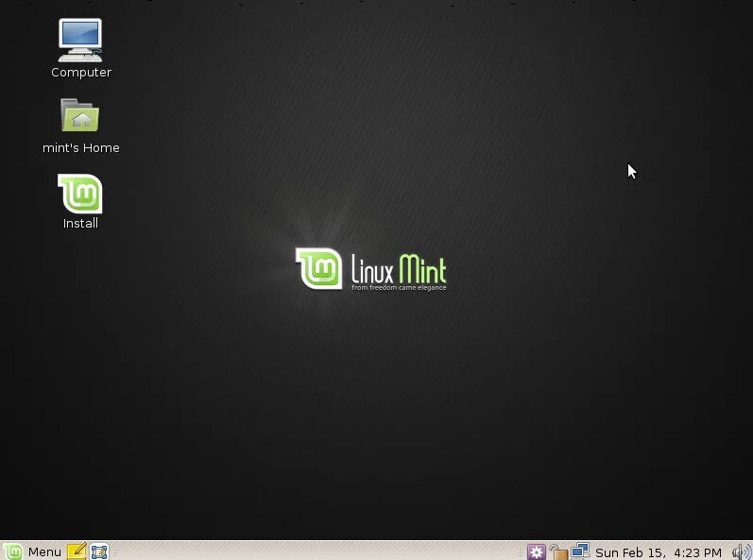
Task: Open the Mint Menu button
Action: [32, 552]
